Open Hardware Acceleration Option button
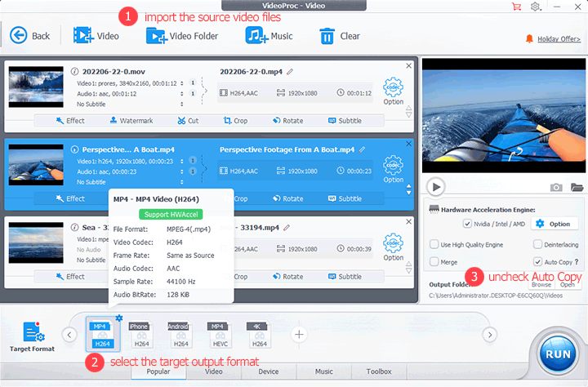 tap(554, 224)
